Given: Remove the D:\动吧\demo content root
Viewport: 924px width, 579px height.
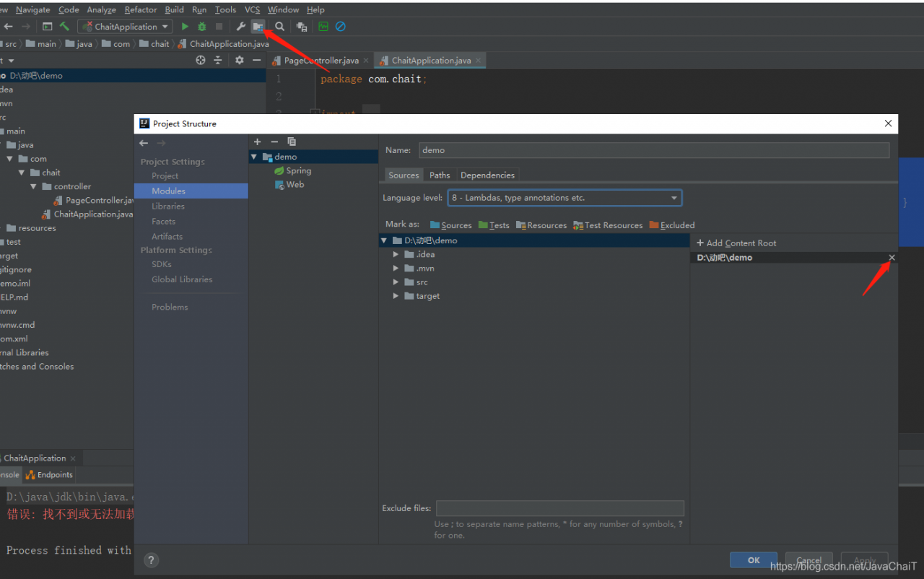Looking at the screenshot, I should pyautogui.click(x=892, y=258).
